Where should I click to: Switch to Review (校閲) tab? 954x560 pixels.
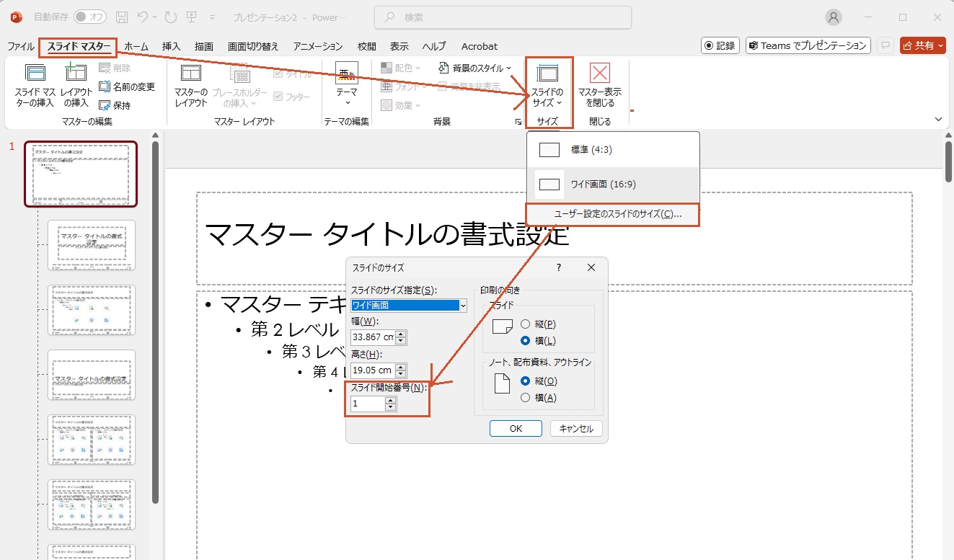pyautogui.click(x=367, y=46)
